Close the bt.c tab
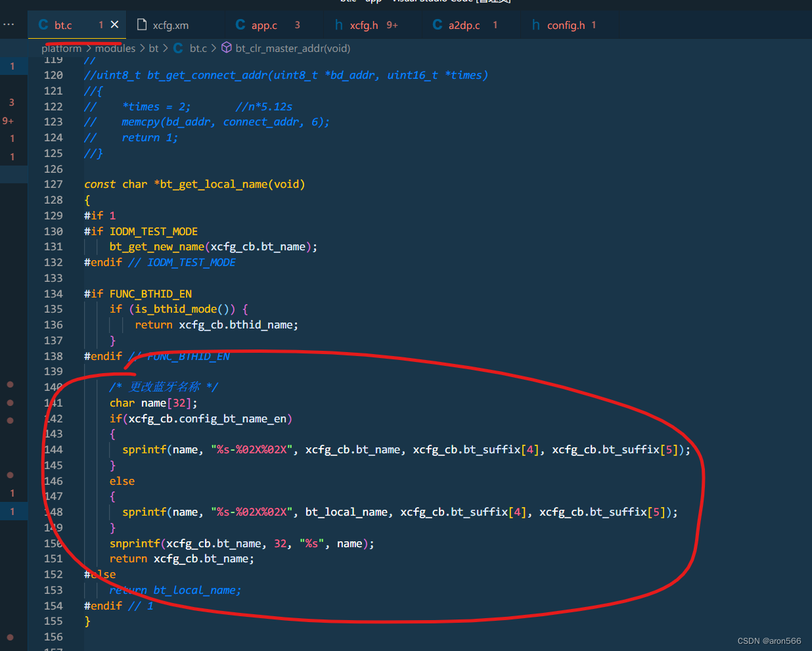 pos(114,25)
